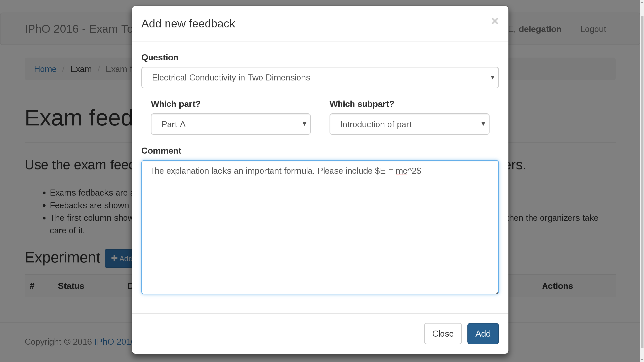
Task: Click the Add button to submit feedback
Action: coord(482,333)
